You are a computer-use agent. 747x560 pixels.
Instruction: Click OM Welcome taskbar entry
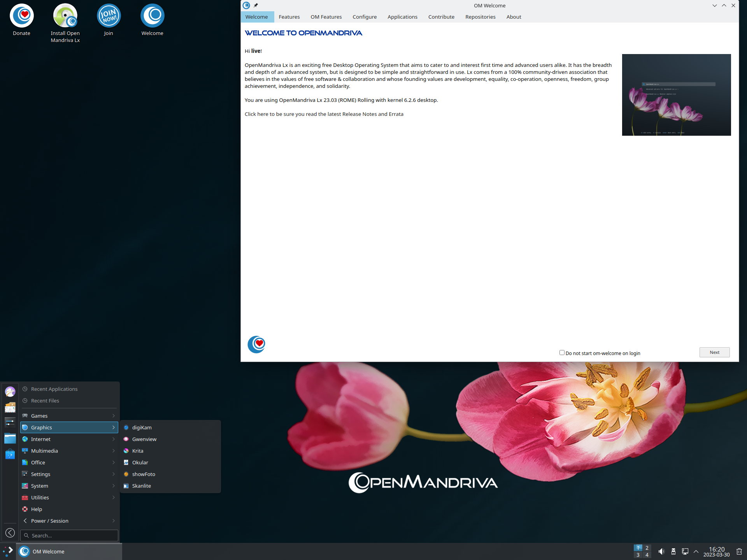69,551
